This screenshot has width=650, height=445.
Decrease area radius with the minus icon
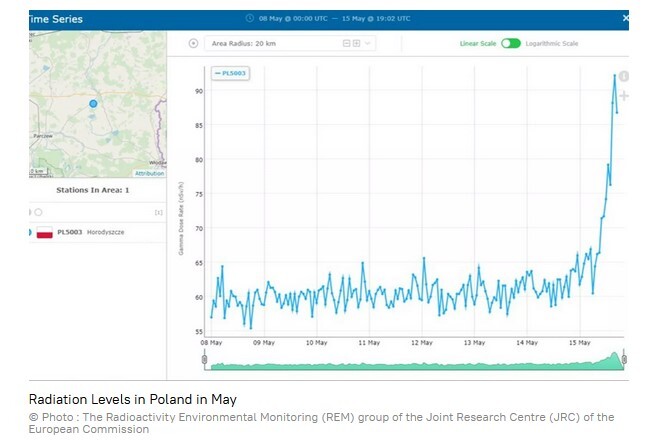(346, 44)
